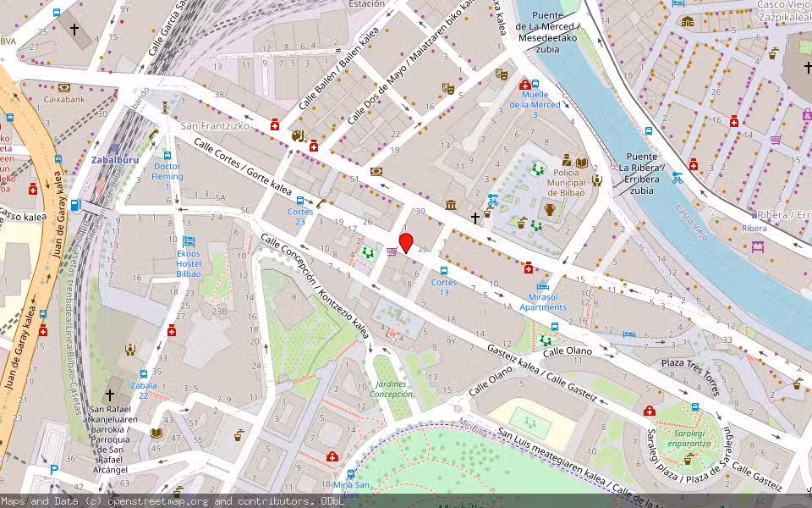This screenshot has width=812, height=508.
Task: Click the museum icon on Calle San Francisco
Action: click(451, 205)
